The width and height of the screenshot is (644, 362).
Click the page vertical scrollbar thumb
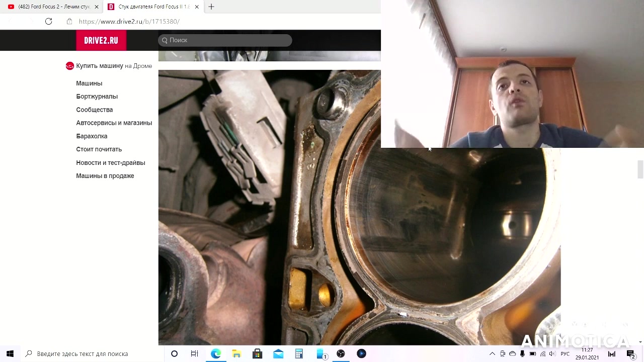(x=640, y=169)
